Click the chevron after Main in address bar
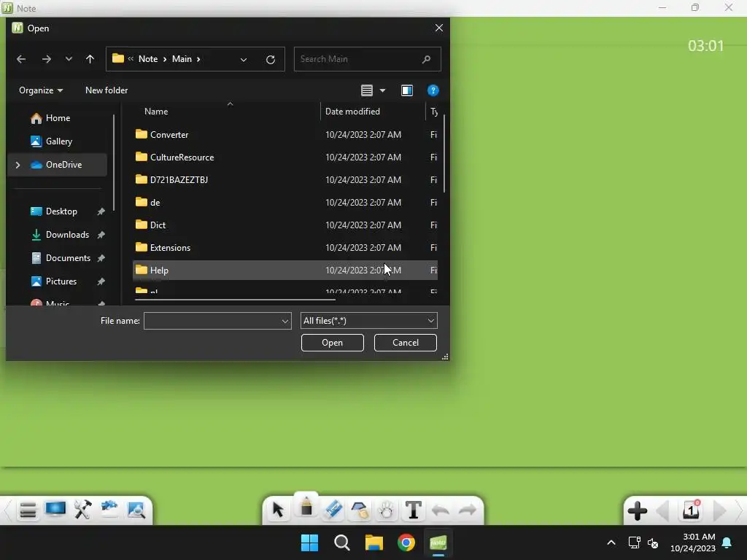Screen dimensions: 747x560 [x=198, y=59]
